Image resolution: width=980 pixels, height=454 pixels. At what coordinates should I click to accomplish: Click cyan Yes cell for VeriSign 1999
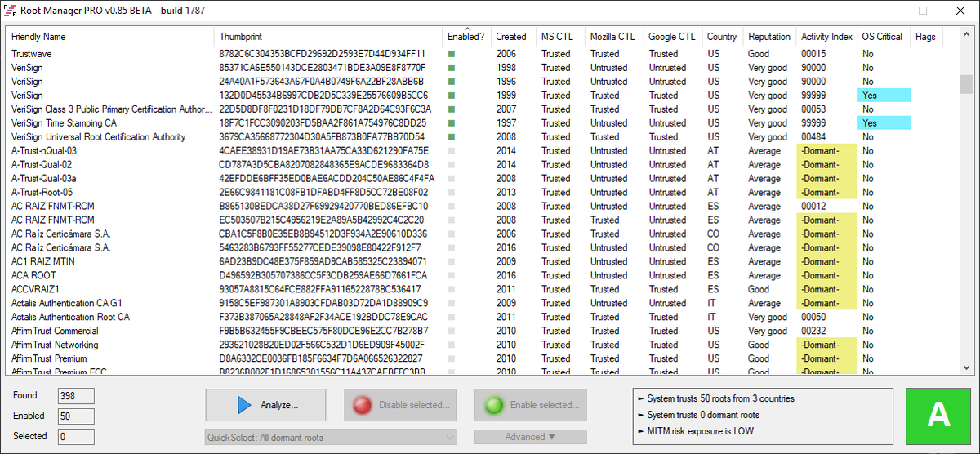(884, 96)
